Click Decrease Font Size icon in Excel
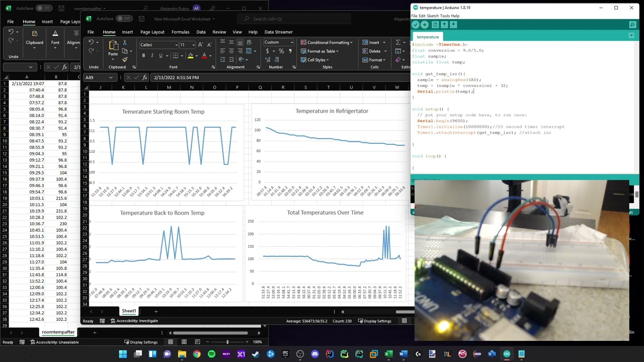The width and height of the screenshot is (644, 362). [x=209, y=45]
